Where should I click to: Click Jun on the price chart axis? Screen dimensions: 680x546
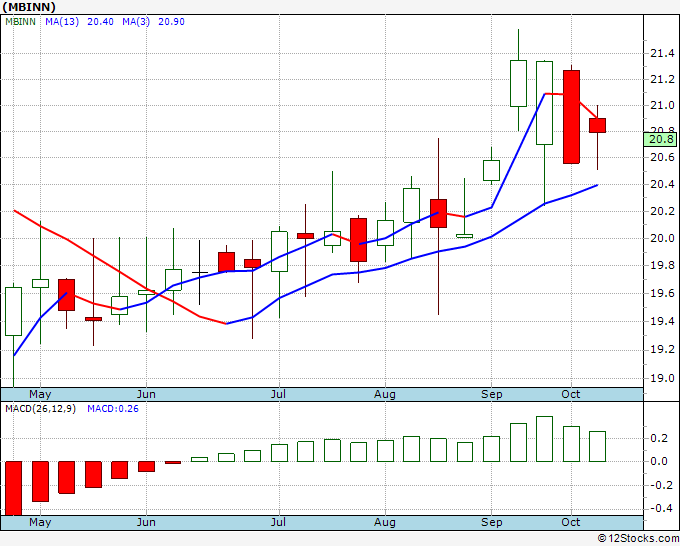pyautogui.click(x=146, y=394)
